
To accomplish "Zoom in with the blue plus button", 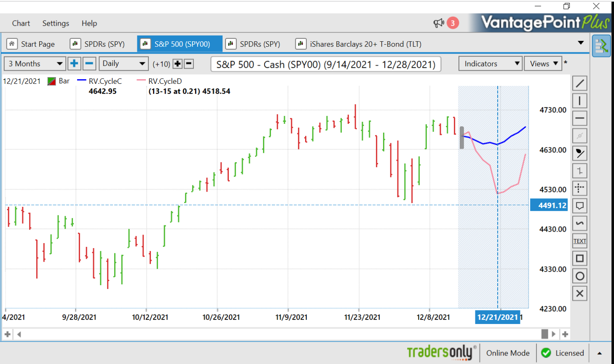I will (x=74, y=64).
